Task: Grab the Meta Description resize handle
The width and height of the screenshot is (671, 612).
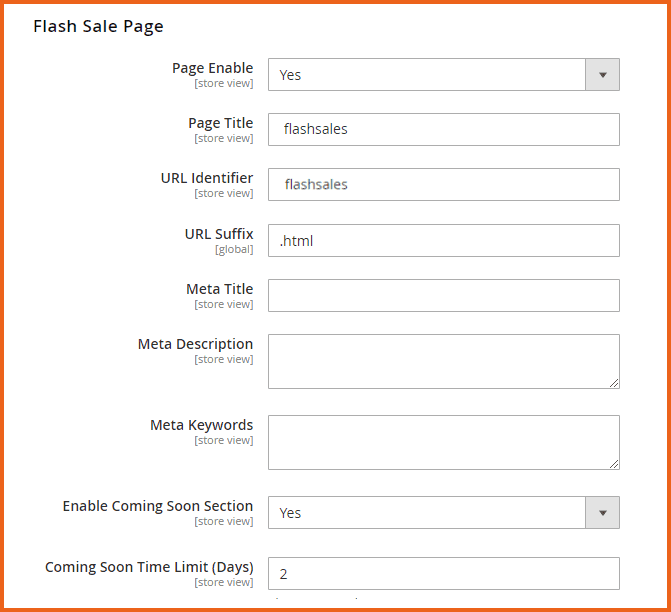Action: [614, 383]
